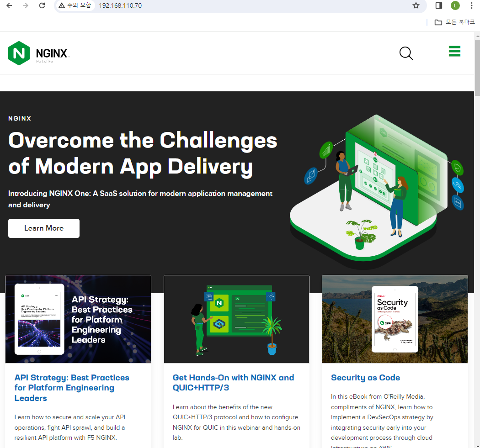
Task: Open the Security as Code link
Action: pyautogui.click(x=366, y=378)
